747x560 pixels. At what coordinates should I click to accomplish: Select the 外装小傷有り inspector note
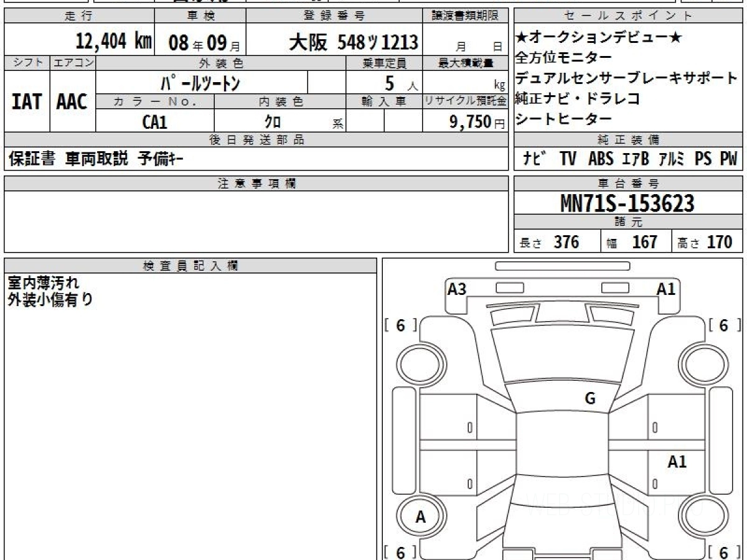tap(50, 299)
